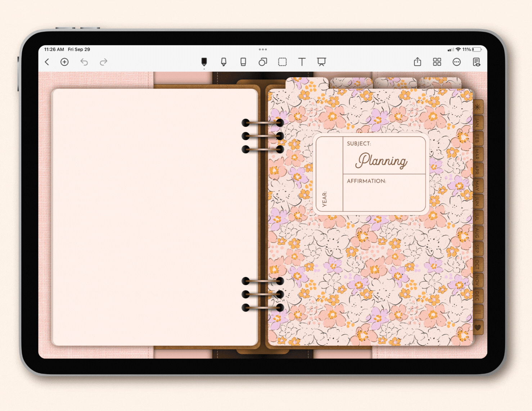Screen dimensions: 532x411
Task: Jump to the JAN month tab
Action: point(477,123)
